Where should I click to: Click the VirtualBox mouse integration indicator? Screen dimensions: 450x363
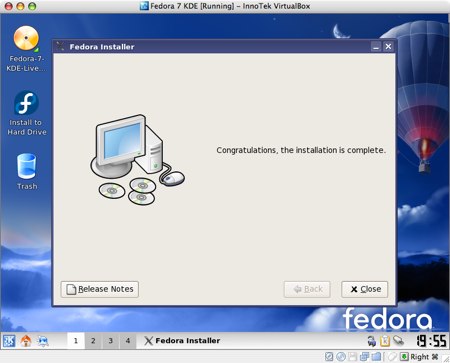click(x=392, y=357)
